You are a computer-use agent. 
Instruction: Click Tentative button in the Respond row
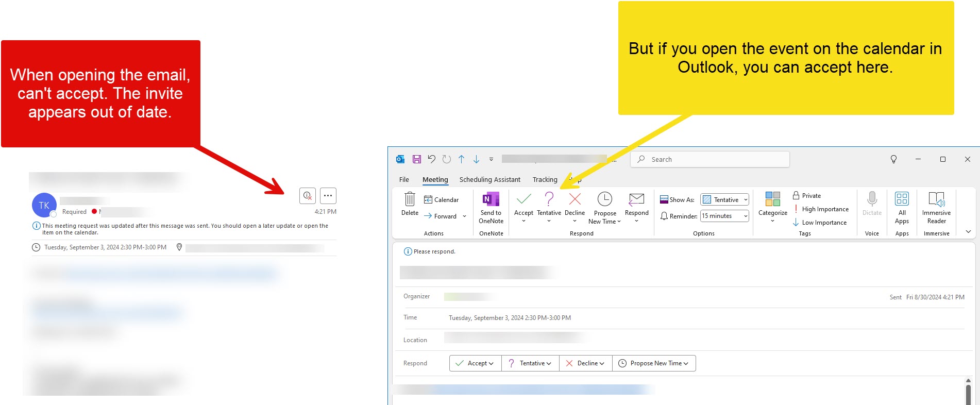530,363
